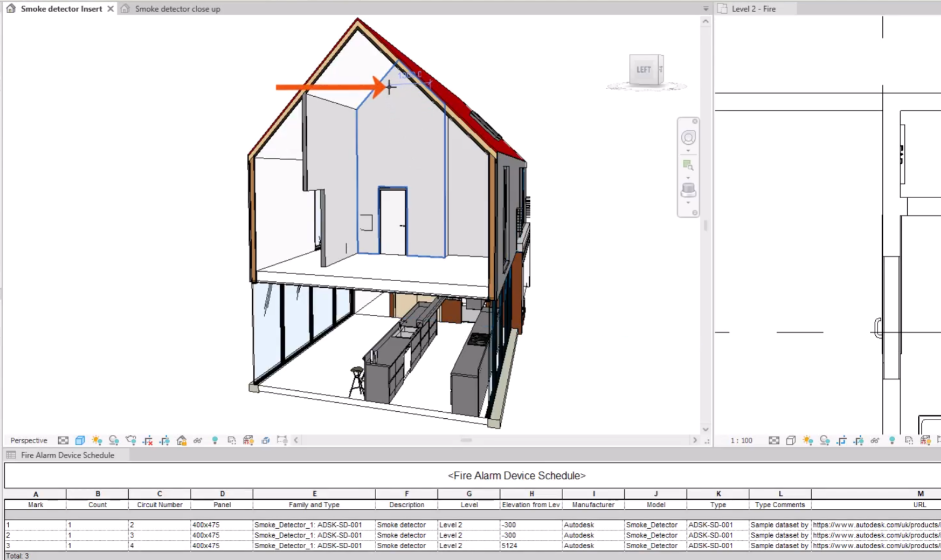Expand the navigation wheel dropdown arrow
941x560 pixels.
point(688,151)
